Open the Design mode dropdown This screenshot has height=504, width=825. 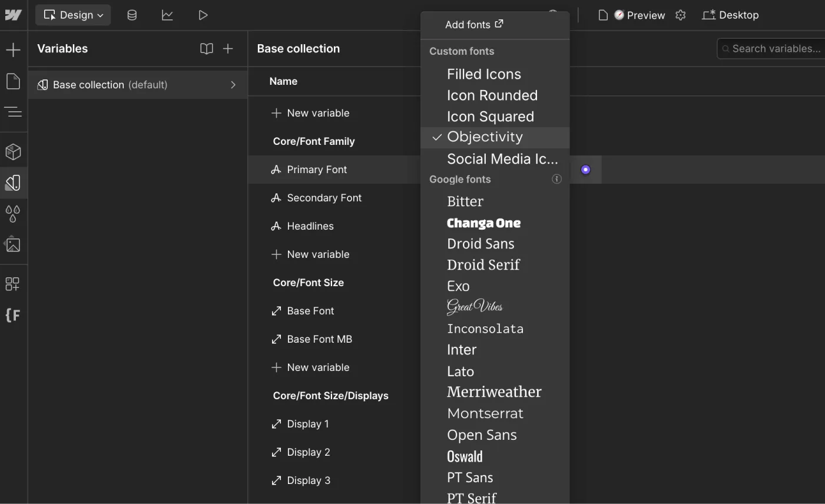pyautogui.click(x=72, y=15)
